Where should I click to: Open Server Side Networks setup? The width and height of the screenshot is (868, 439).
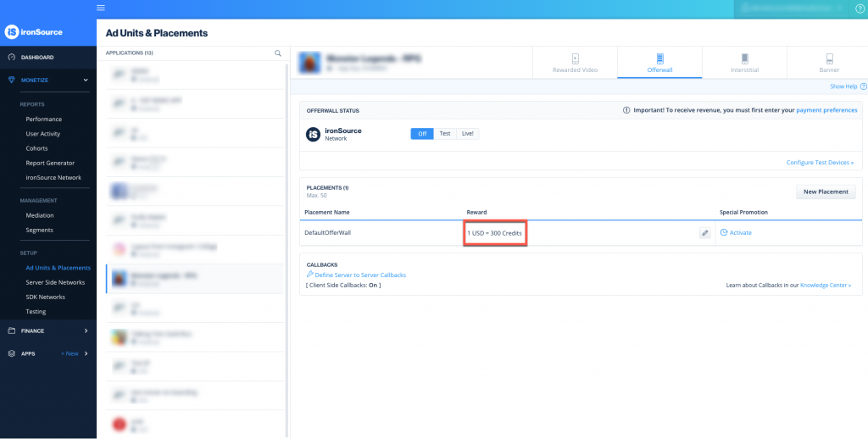click(55, 282)
